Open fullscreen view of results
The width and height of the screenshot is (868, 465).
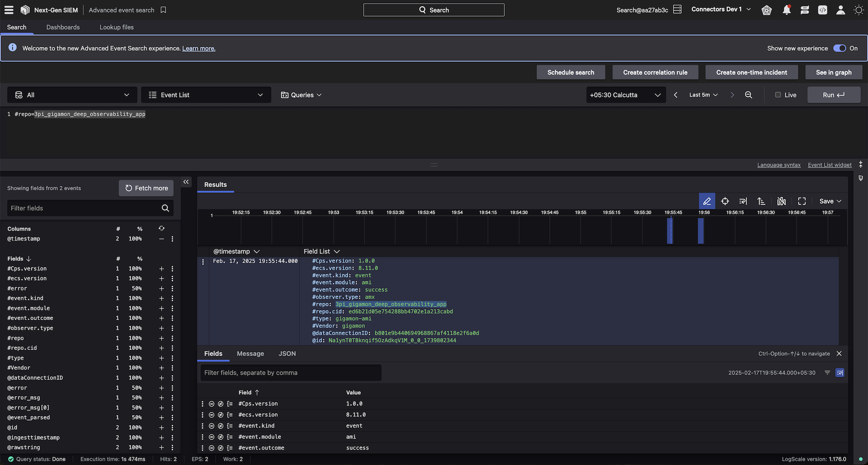click(x=802, y=201)
